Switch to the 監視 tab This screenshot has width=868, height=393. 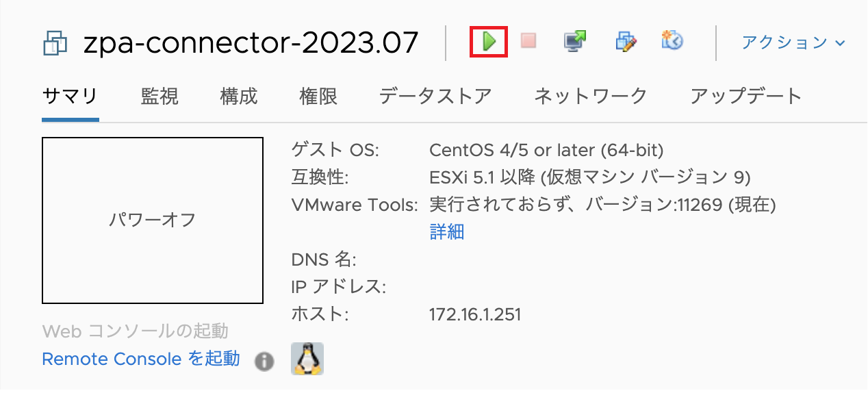point(159,96)
